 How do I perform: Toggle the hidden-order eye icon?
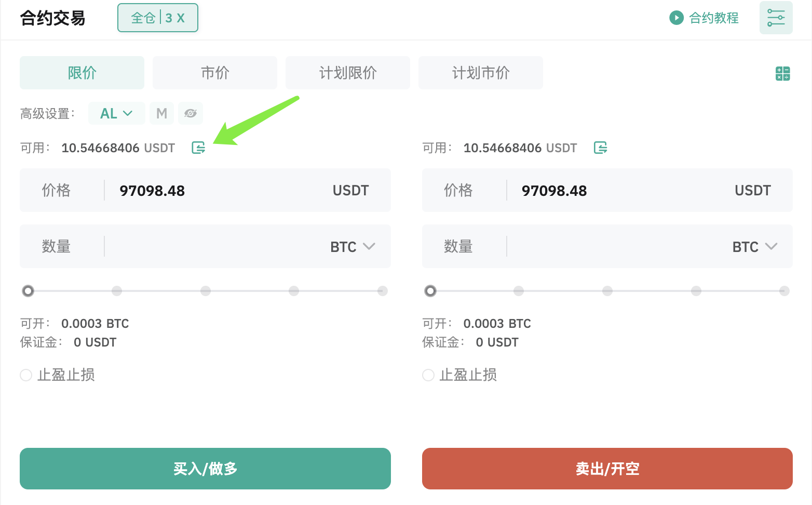(191, 113)
